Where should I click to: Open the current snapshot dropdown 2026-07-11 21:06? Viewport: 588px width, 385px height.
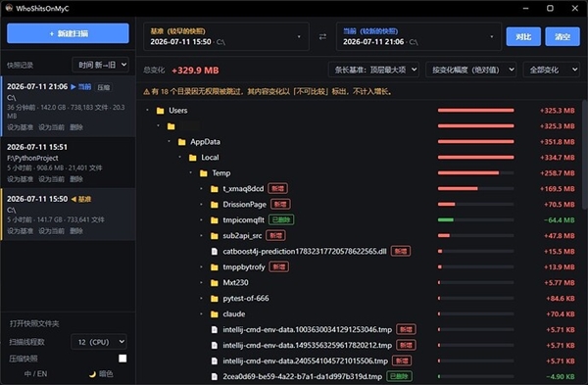click(418, 37)
